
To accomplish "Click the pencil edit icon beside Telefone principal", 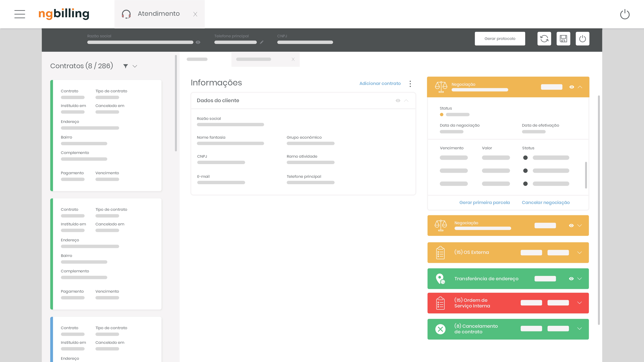I will [x=261, y=42].
